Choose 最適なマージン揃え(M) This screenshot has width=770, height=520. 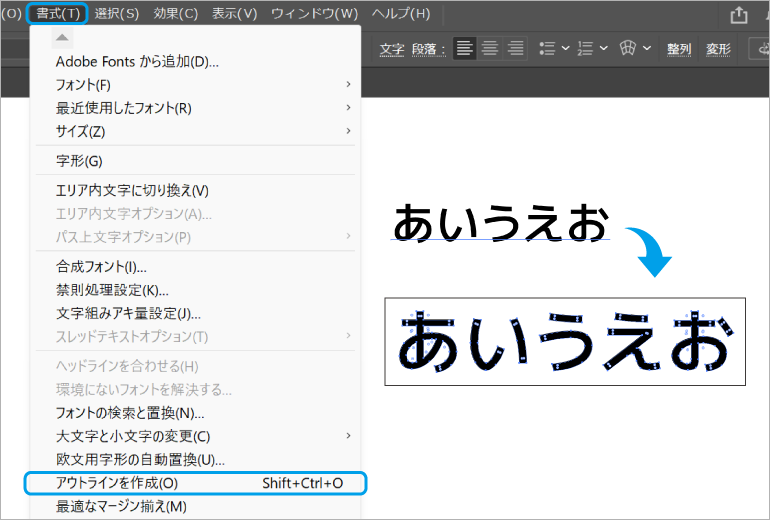[195, 506]
